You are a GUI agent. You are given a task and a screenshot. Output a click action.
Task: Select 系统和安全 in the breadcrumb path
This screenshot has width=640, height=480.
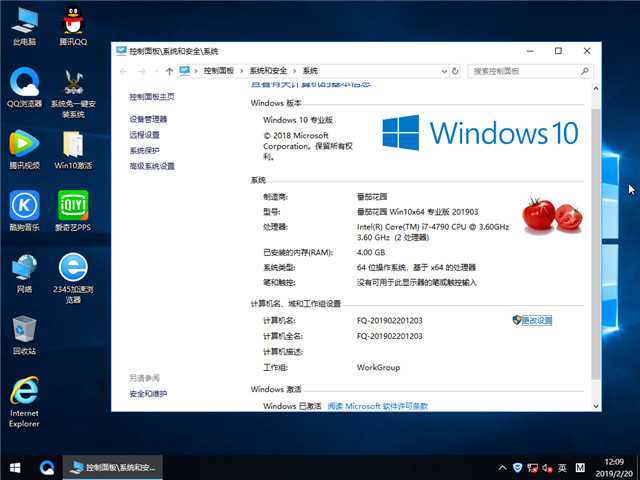(x=268, y=71)
